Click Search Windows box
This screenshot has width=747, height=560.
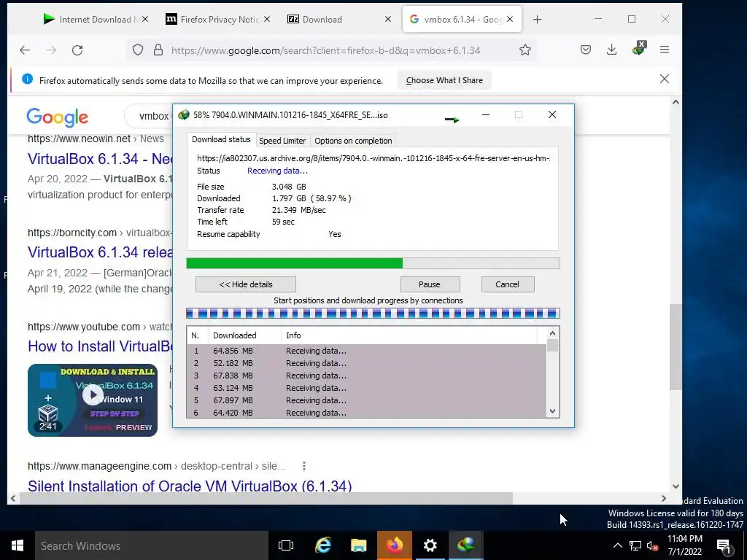[x=152, y=545]
